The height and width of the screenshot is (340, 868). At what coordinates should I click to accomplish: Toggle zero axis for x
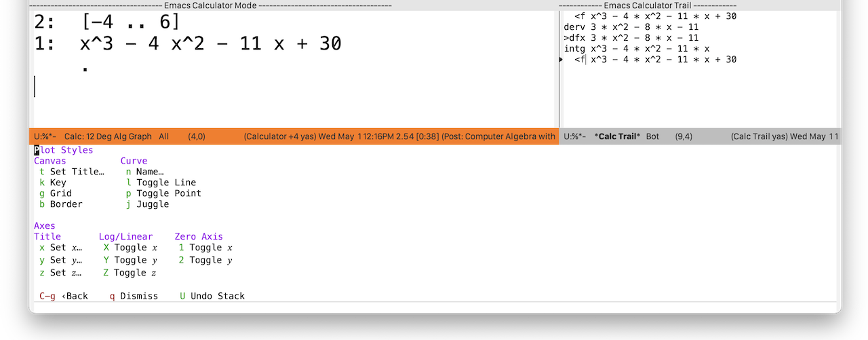(206, 248)
